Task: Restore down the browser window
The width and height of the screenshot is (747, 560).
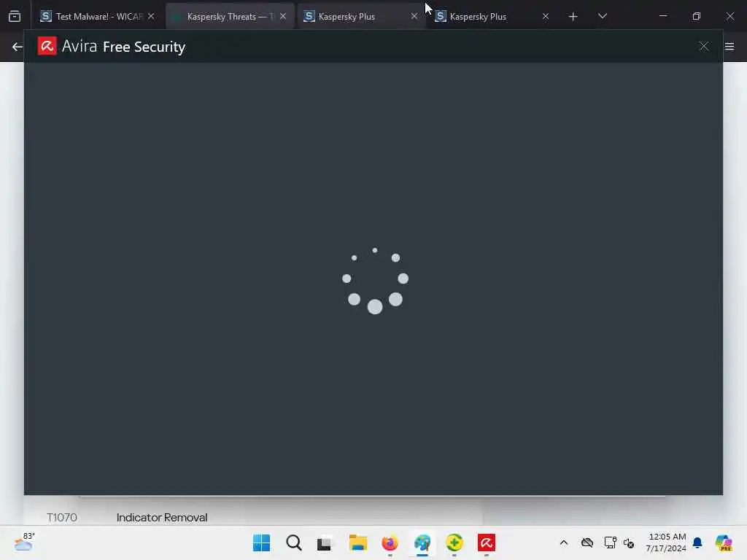Action: tap(697, 16)
